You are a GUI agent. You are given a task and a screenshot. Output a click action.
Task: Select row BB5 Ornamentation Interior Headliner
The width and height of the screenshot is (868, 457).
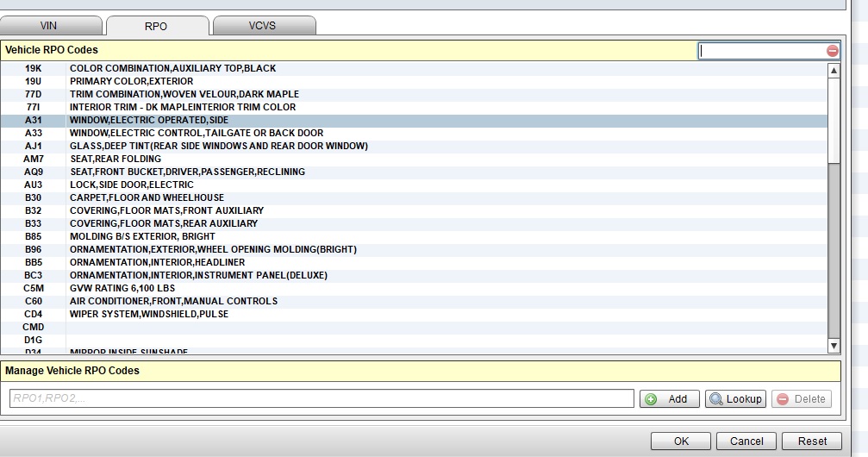click(414, 263)
